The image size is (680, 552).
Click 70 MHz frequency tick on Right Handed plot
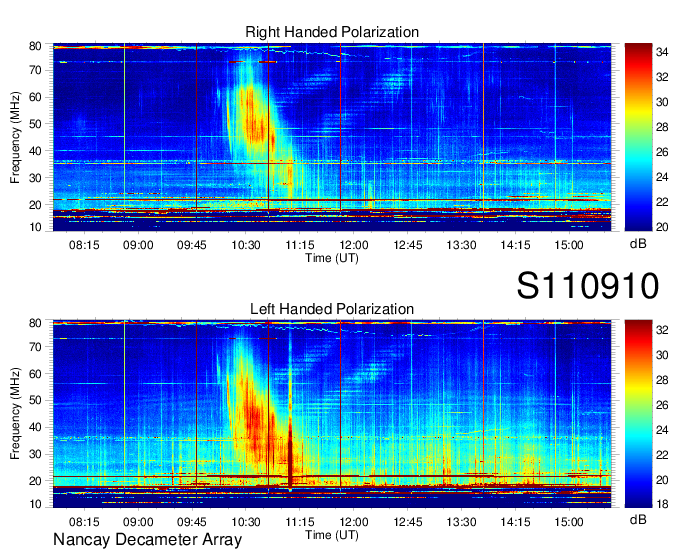coord(35,70)
